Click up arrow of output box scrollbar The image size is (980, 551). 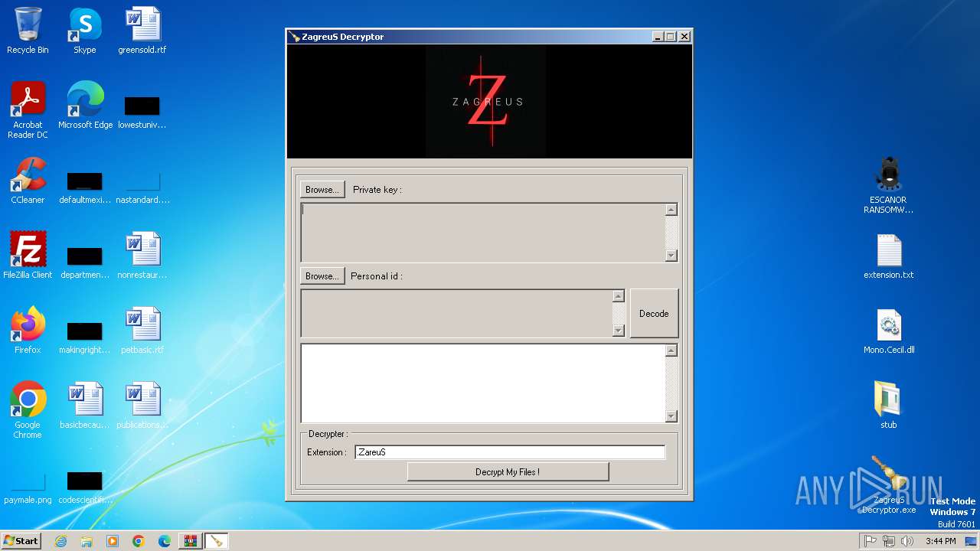(x=671, y=350)
